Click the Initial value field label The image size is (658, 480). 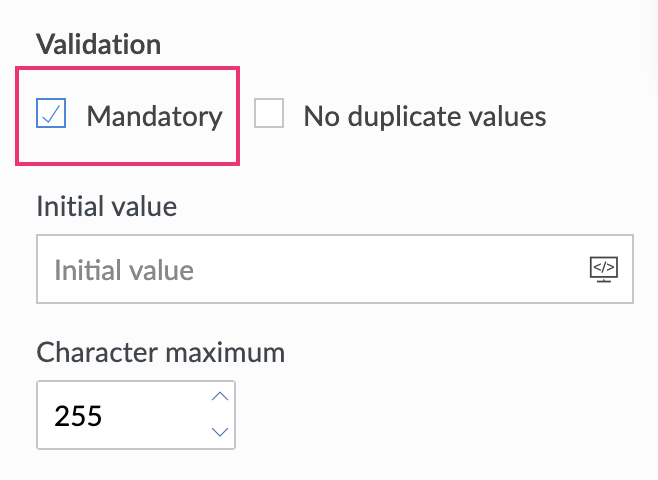click(x=106, y=207)
